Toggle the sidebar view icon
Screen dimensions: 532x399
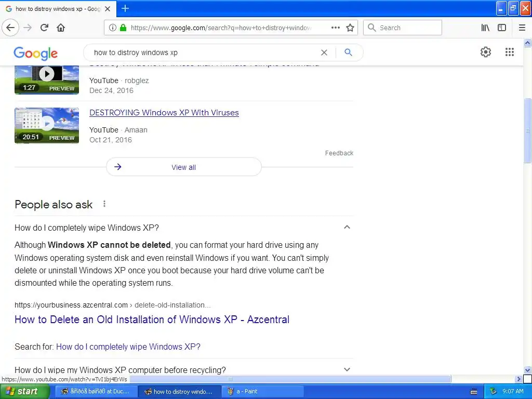point(502,28)
